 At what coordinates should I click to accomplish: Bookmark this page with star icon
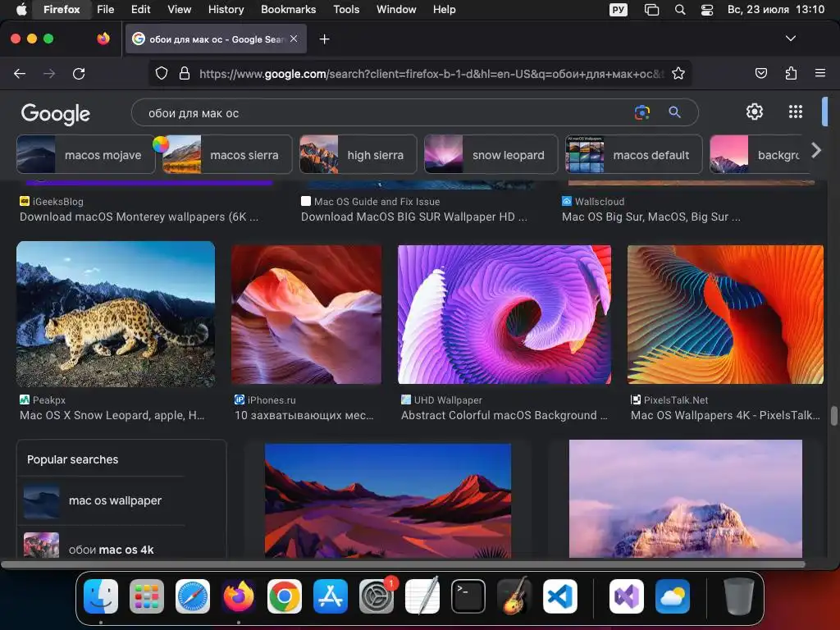coord(678,73)
